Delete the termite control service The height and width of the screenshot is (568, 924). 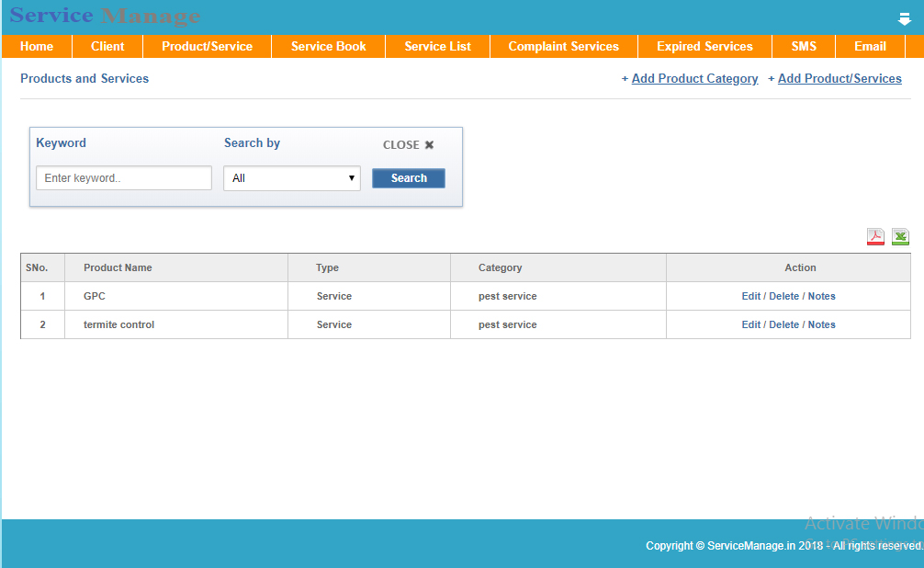(x=783, y=324)
